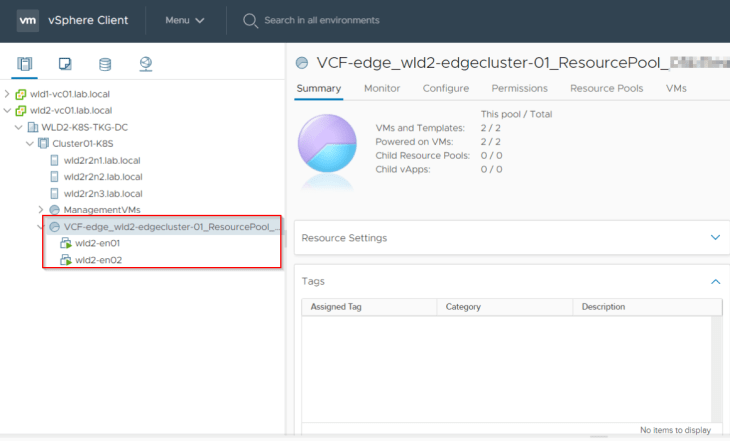
Task: Collapse the Tags panel chevron
Action: (716, 281)
